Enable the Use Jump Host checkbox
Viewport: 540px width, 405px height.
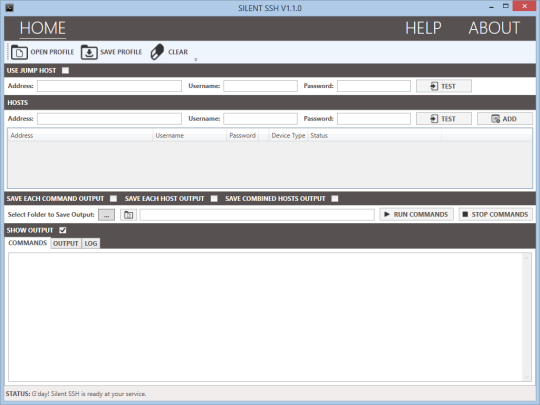pyautogui.click(x=65, y=70)
